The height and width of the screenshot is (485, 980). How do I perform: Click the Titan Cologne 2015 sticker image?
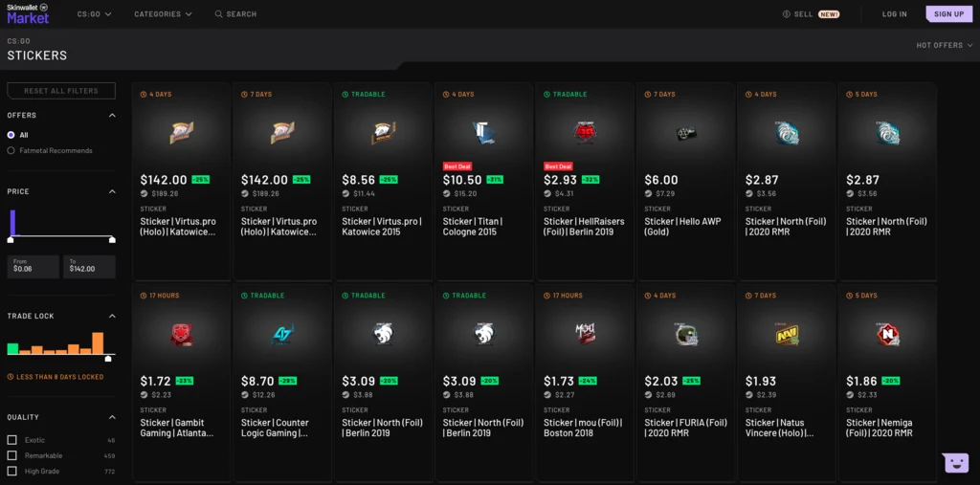point(483,133)
